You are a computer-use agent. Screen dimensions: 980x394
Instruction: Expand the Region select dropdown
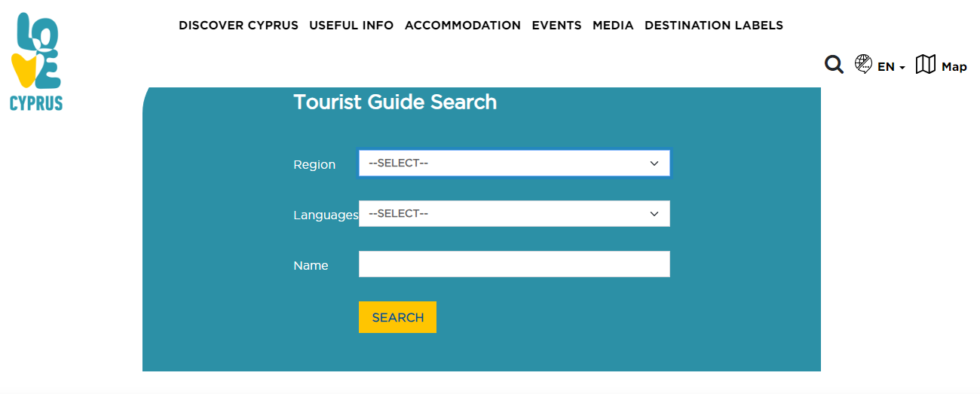tap(514, 163)
